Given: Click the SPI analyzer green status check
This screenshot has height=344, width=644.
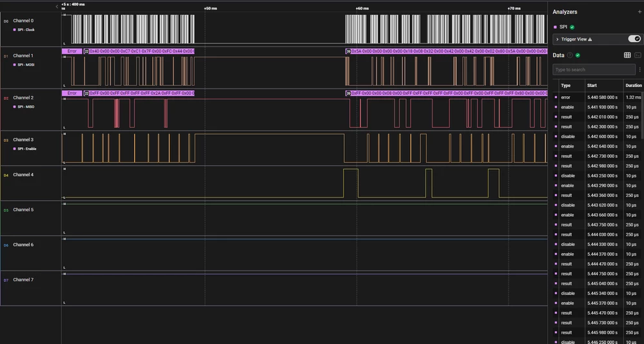Looking at the screenshot, I should 572,27.
